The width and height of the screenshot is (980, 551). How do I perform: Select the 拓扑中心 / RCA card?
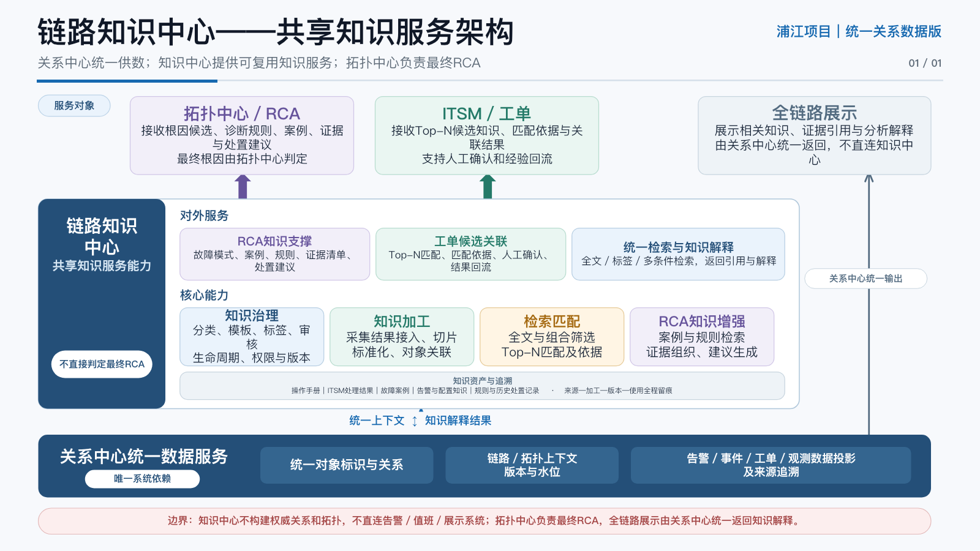click(x=242, y=135)
